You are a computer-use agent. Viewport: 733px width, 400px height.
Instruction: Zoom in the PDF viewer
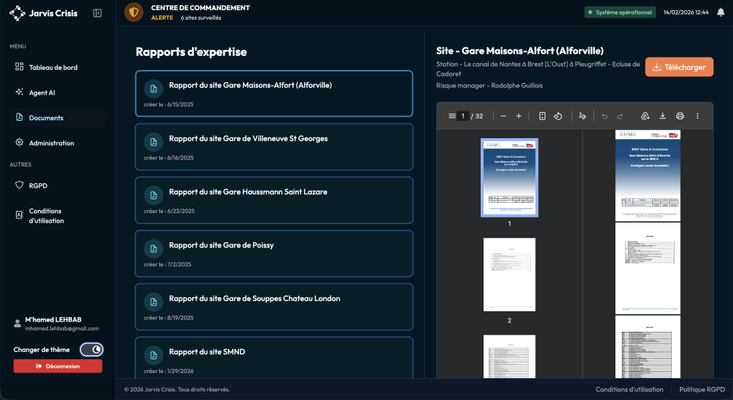(x=518, y=116)
